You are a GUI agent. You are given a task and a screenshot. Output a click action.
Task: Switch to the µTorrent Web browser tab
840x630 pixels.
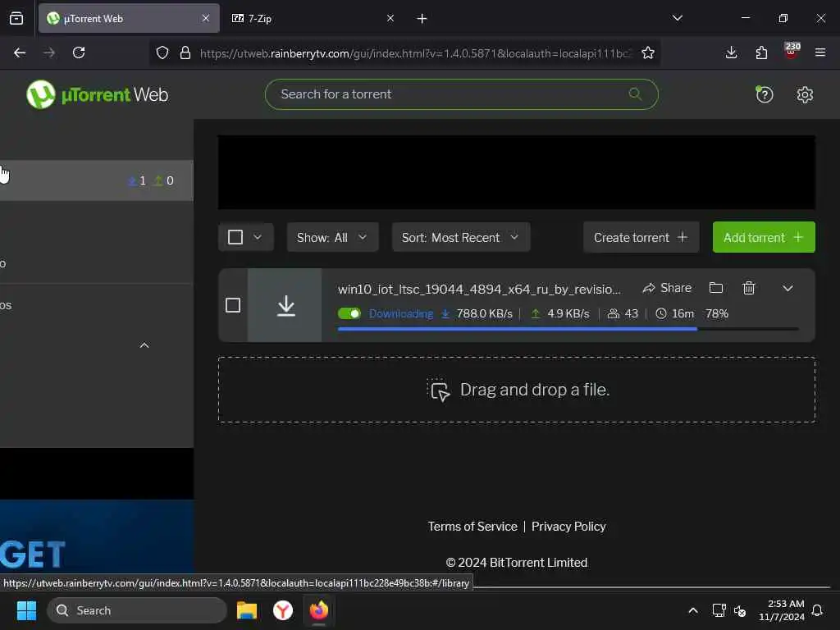click(129, 18)
